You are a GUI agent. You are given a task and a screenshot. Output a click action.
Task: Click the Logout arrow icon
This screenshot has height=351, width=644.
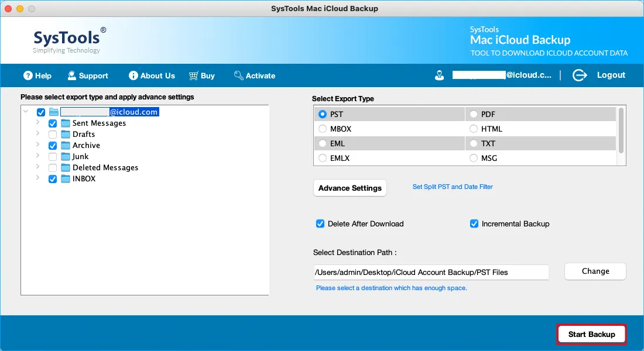[x=580, y=75]
